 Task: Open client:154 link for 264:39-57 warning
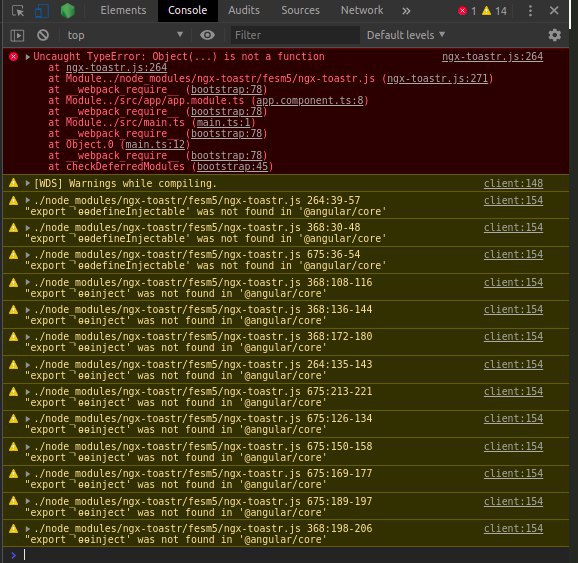513,200
